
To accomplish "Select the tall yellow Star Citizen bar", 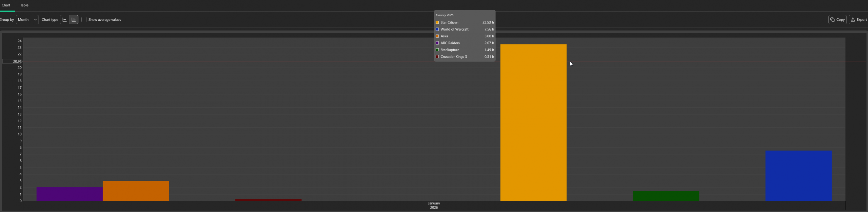I will (x=533, y=122).
